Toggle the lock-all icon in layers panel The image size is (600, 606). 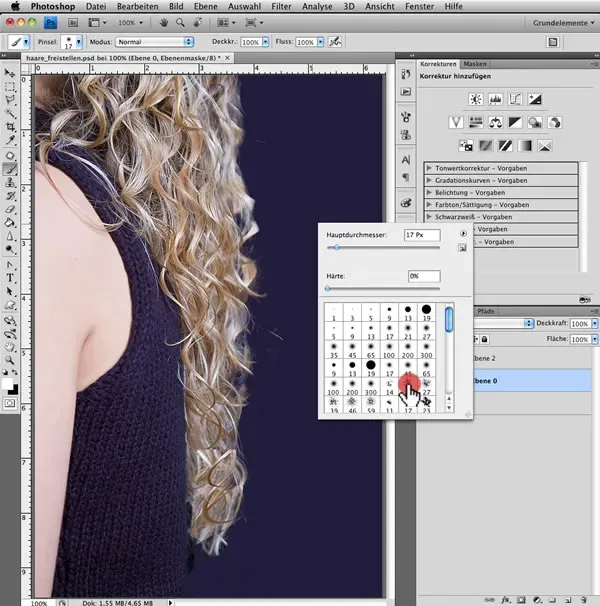[485, 341]
